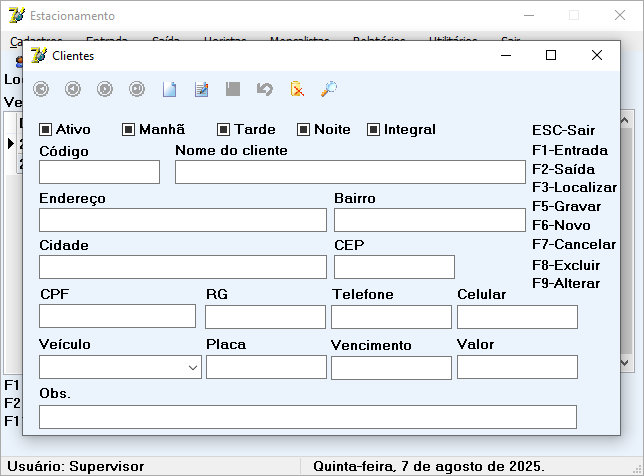The image size is (644, 476).
Task: Click the Endereço input field
Action: (183, 220)
